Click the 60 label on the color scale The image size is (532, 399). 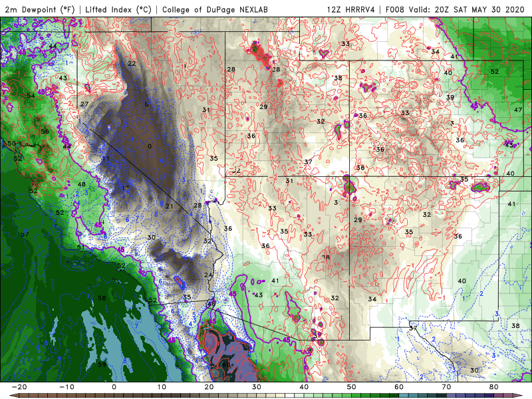point(399,387)
